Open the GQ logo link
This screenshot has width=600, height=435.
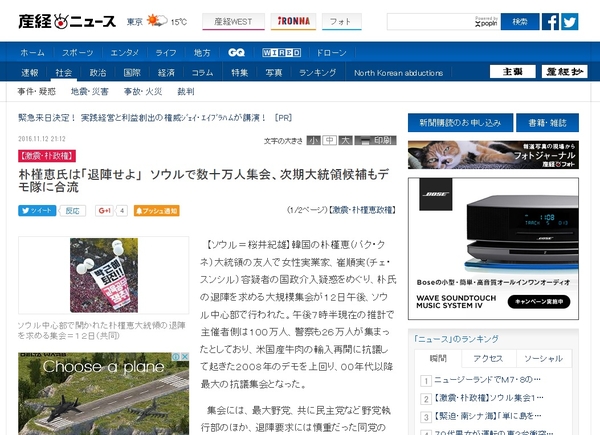click(236, 52)
